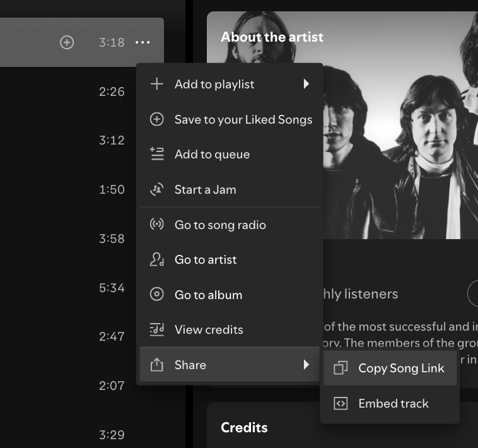Click the Save to your Liked Songs icon
Screen dimensions: 478x448
point(156,119)
